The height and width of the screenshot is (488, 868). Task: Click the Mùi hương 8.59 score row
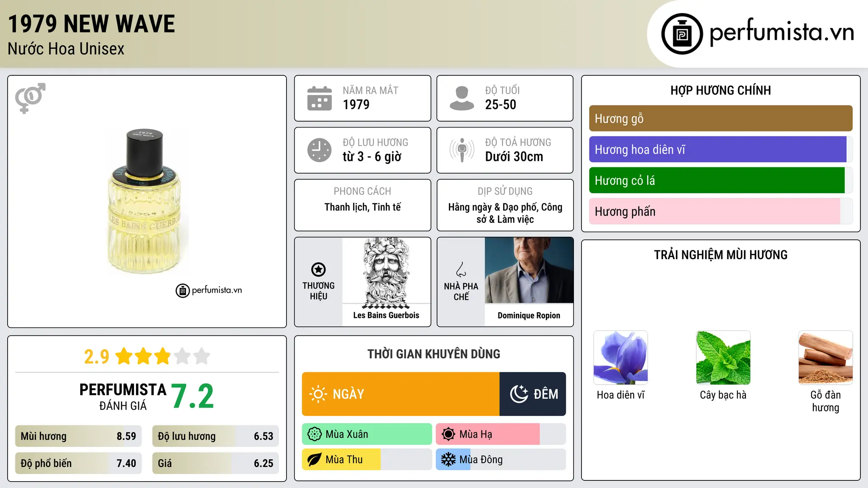pyautogui.click(x=78, y=436)
